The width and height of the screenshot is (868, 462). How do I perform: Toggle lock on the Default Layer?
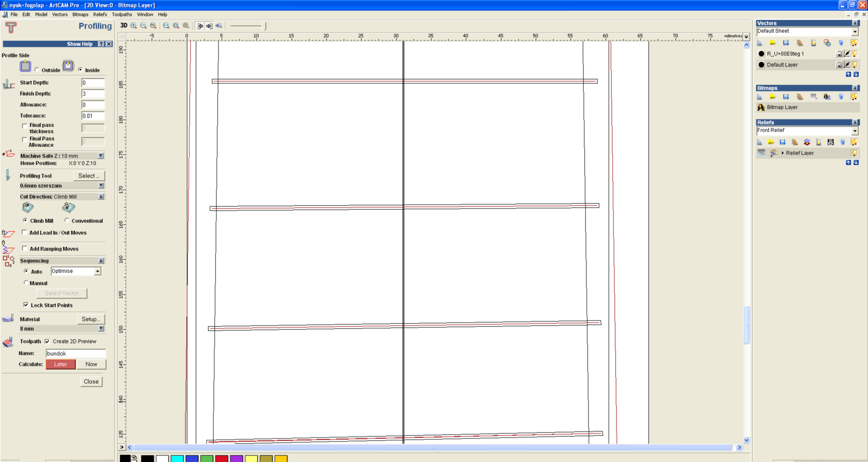coord(839,65)
